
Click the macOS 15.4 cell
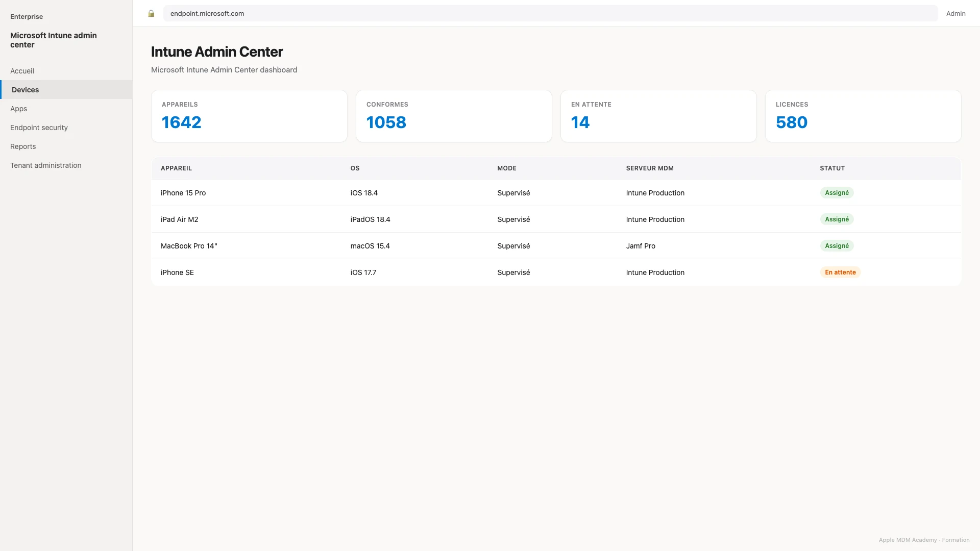click(370, 246)
